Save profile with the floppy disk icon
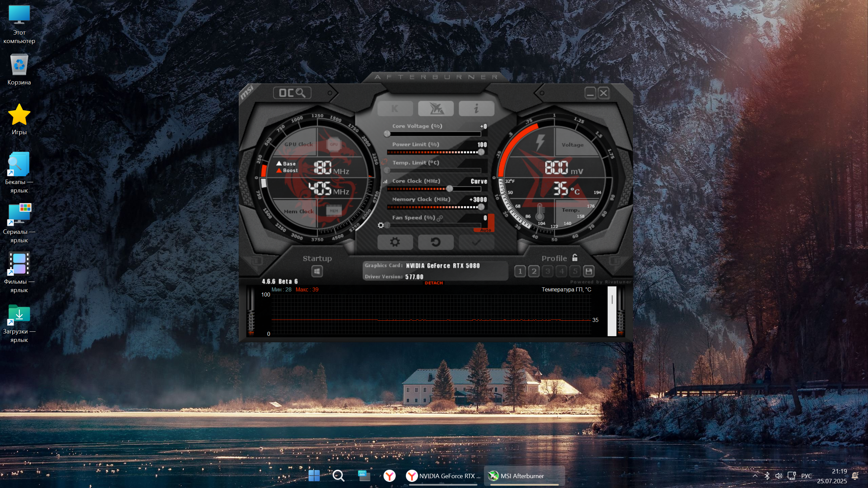Image resolution: width=868 pixels, height=488 pixels. coord(589,271)
